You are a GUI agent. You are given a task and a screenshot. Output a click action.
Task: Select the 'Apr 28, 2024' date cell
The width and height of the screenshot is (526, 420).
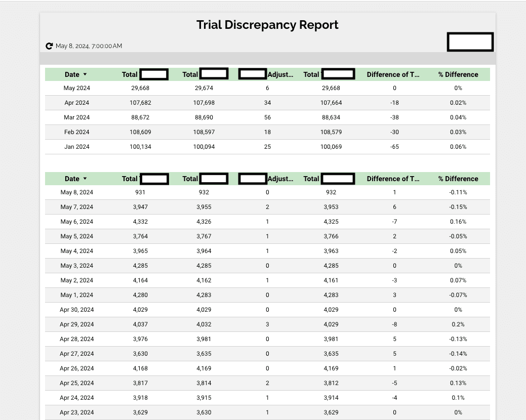click(77, 339)
